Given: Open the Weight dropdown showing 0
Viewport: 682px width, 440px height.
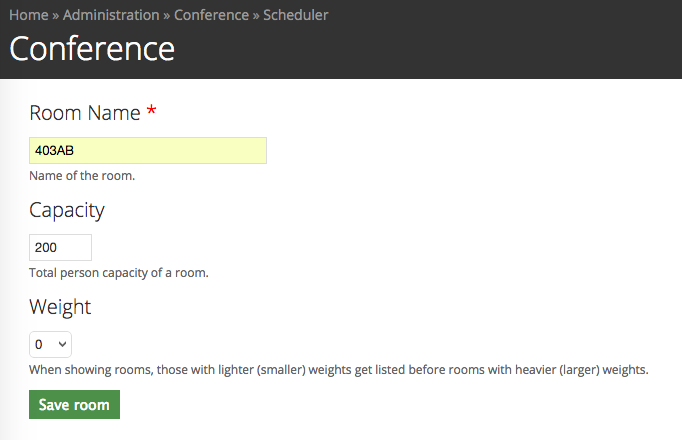Looking at the screenshot, I should tap(50, 344).
